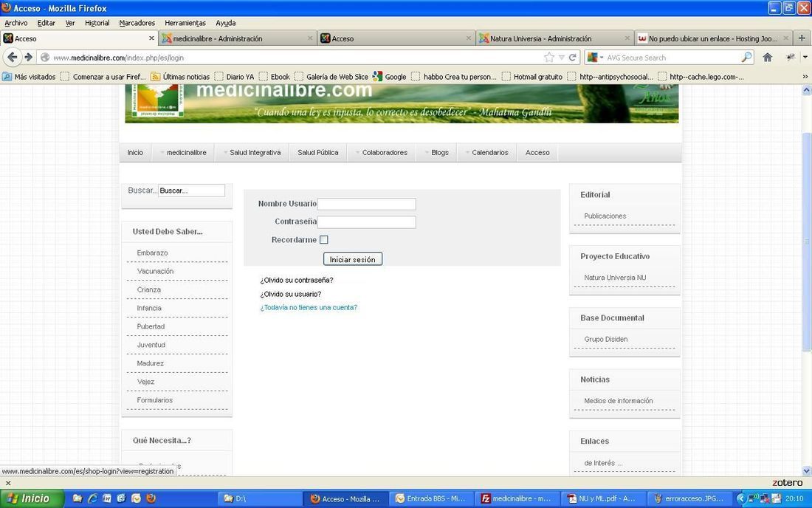This screenshot has width=812, height=508.
Task: Expand hidden system tray icons arrow
Action: 740,498
